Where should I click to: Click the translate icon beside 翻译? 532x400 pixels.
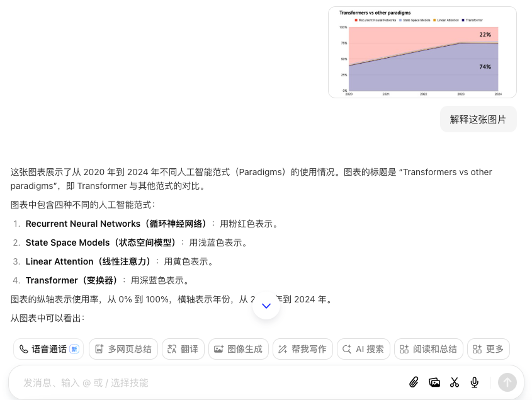pos(172,349)
